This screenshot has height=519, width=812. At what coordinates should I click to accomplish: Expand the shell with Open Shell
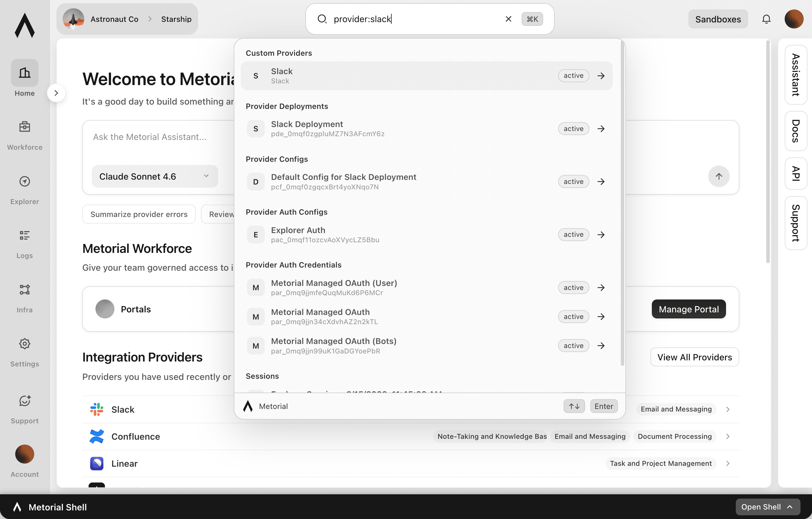[767, 507]
